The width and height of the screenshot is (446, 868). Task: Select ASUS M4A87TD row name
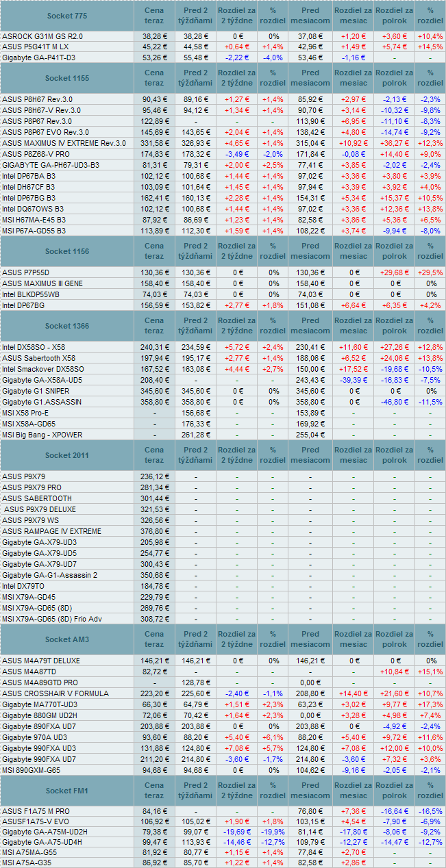pos(29,672)
